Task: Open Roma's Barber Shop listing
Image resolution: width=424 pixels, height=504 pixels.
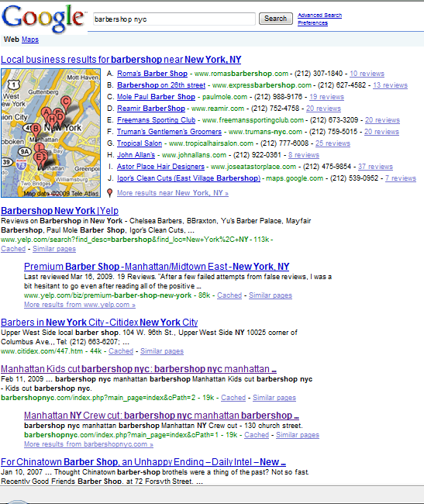Action: 152,74
